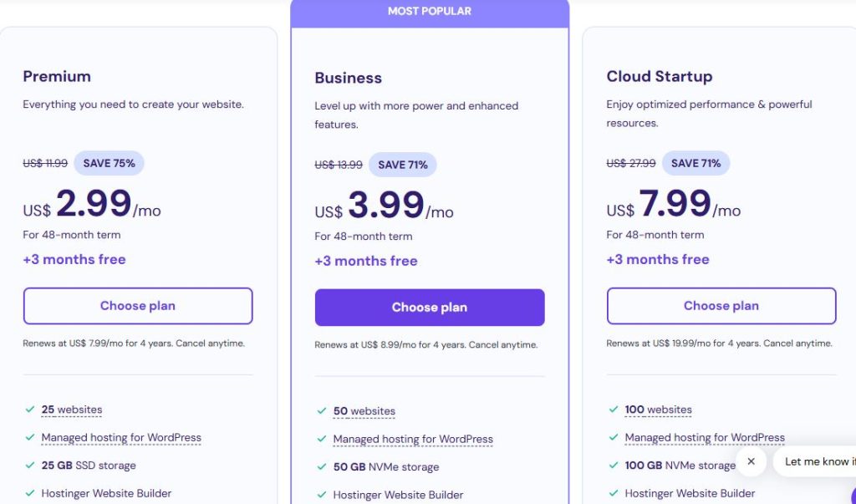
Task: Click checkmark by Cloud Startup's Managed hosting for WordPress
Action: point(613,437)
